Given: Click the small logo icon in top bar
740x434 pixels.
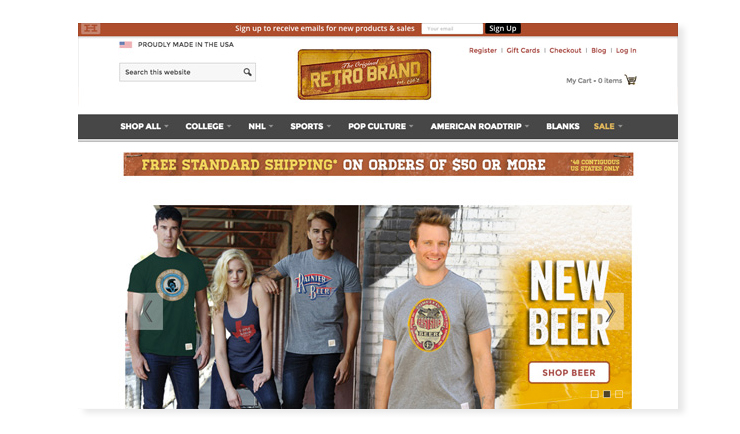Looking at the screenshot, I should tap(90, 29).
